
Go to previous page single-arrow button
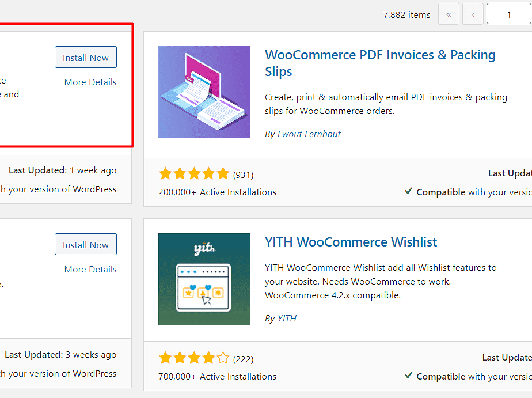click(x=473, y=14)
